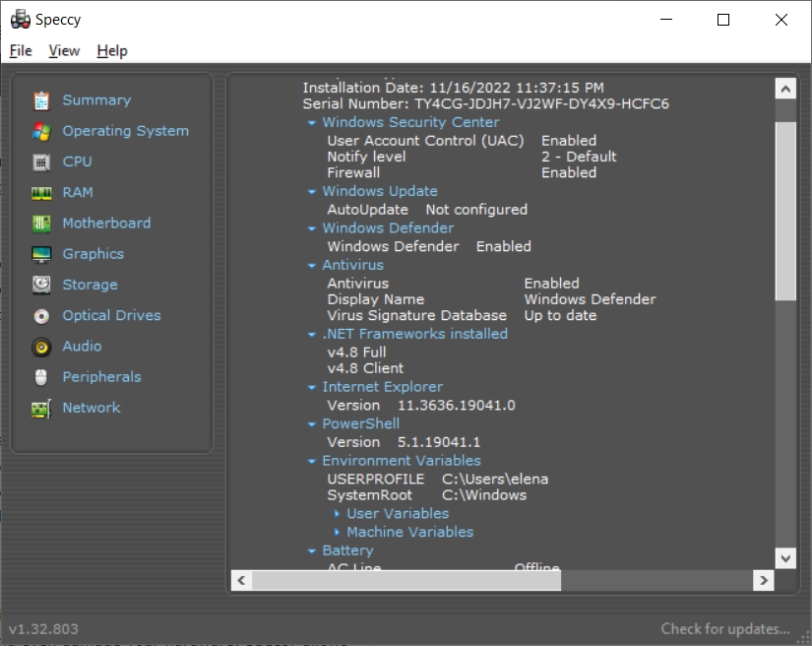Click the horizontal scrollbar right arrow
This screenshot has height=646, width=812.
[764, 580]
